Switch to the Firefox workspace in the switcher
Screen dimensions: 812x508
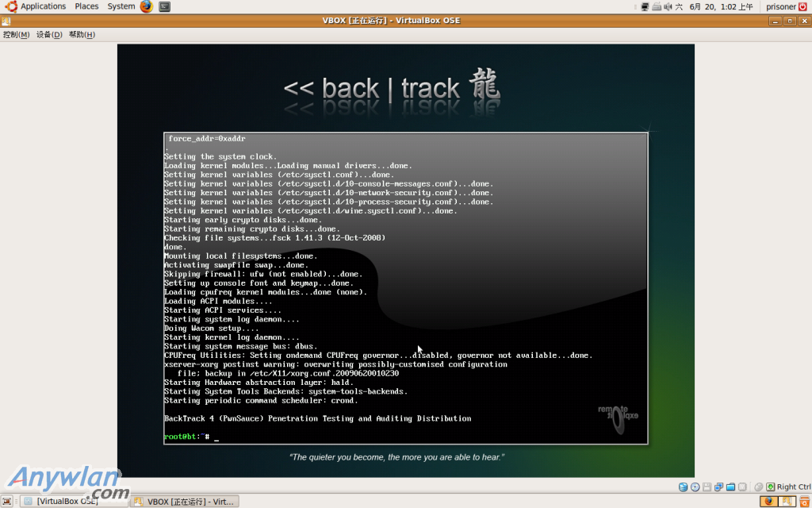(768, 502)
